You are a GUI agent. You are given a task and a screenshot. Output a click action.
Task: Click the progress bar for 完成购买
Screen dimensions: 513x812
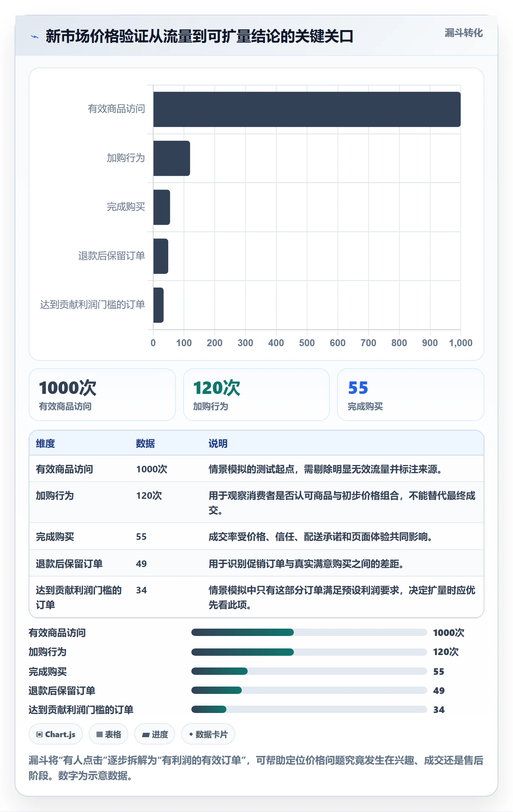pyautogui.click(x=309, y=671)
